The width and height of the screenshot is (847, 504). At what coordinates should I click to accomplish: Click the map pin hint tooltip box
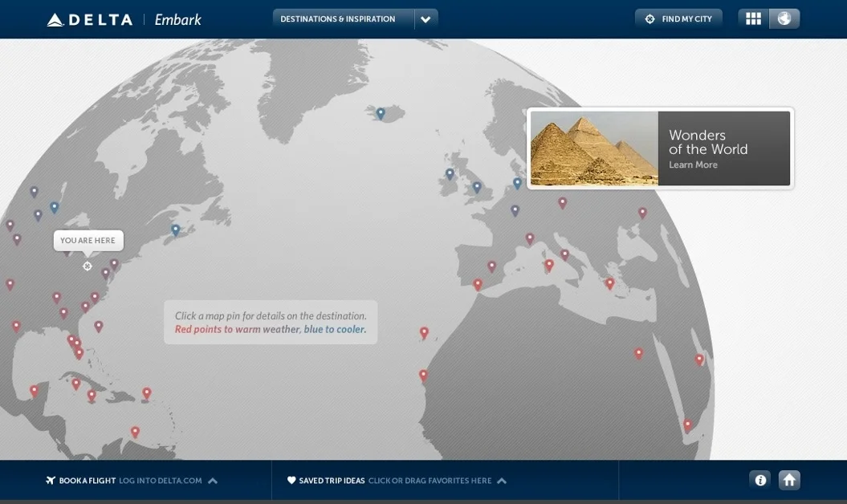pyautogui.click(x=271, y=323)
